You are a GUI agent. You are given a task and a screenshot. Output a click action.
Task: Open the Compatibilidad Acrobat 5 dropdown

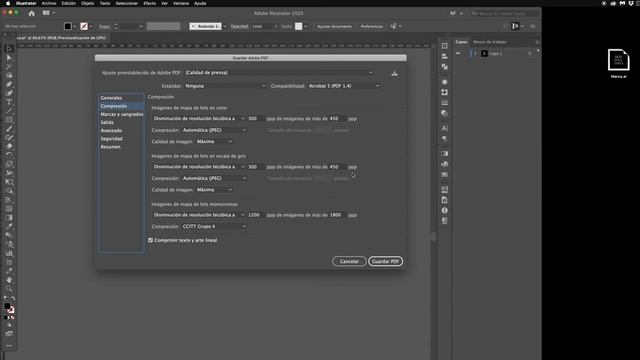pos(344,86)
